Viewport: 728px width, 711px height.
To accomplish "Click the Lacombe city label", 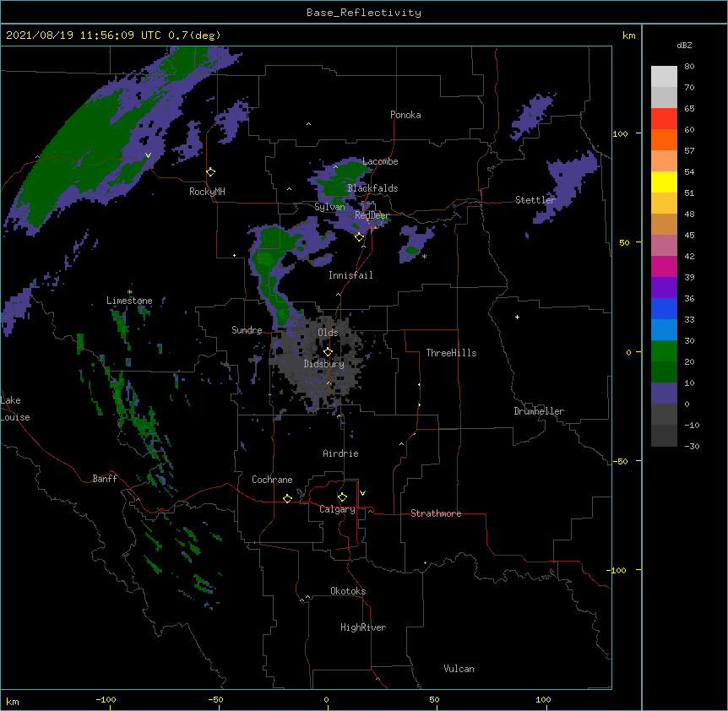I will point(380,161).
